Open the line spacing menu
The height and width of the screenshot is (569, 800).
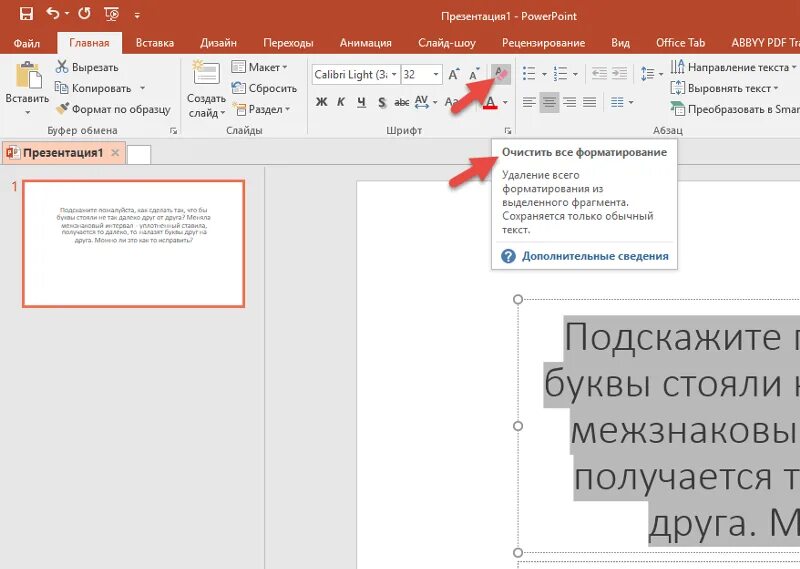pos(652,74)
